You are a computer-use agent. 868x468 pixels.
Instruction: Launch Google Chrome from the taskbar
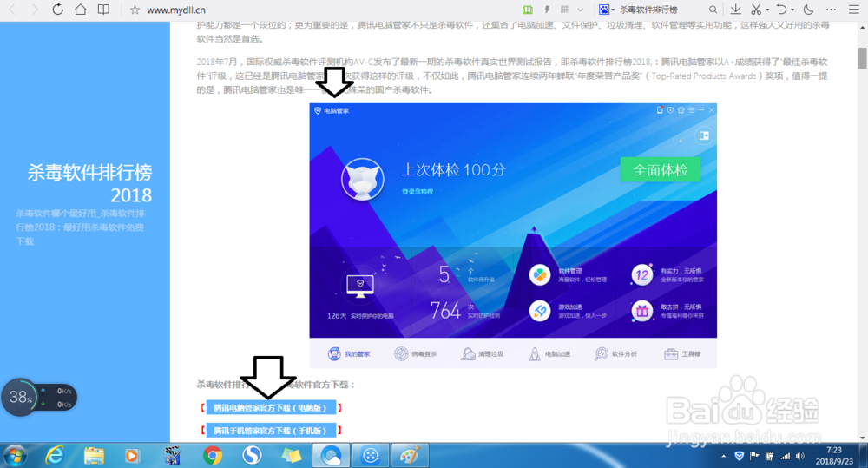tap(213, 456)
